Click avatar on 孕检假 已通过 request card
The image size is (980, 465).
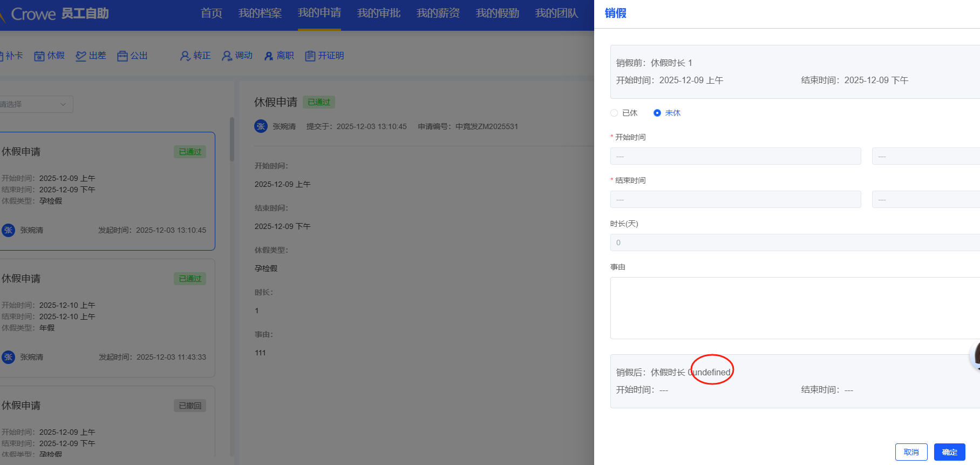pos(8,230)
